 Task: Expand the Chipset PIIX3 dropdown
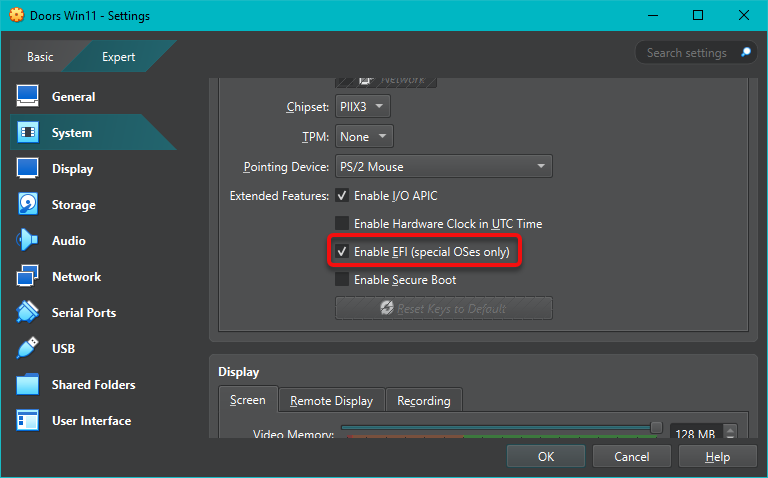point(363,106)
